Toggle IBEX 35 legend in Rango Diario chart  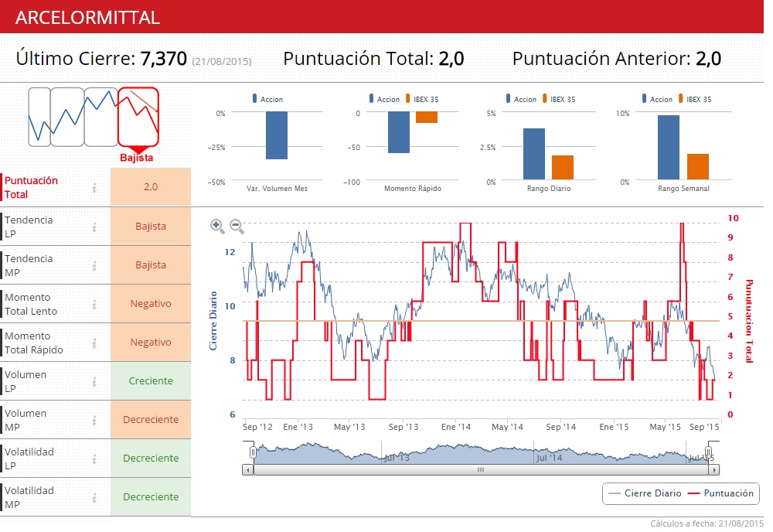click(559, 99)
